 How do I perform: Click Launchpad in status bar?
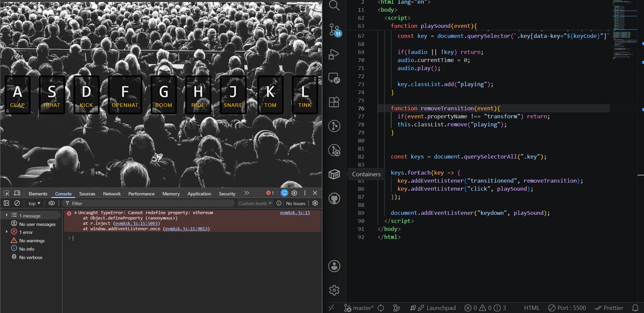pyautogui.click(x=433, y=308)
